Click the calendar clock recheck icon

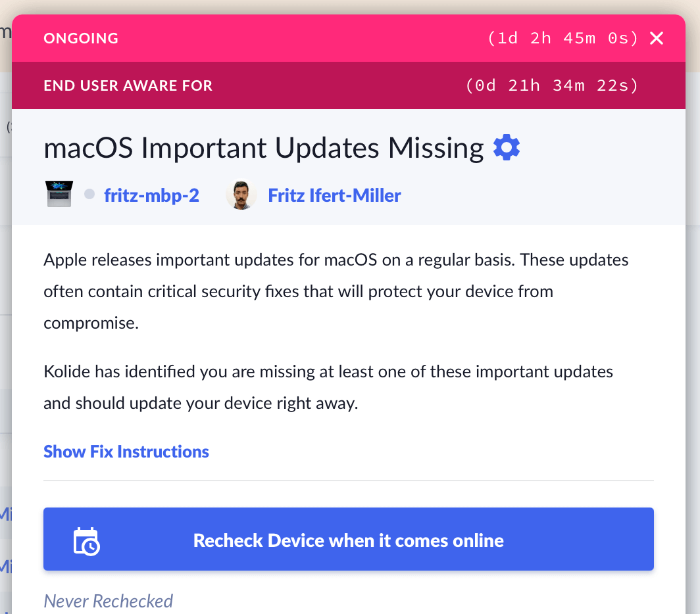click(86, 541)
